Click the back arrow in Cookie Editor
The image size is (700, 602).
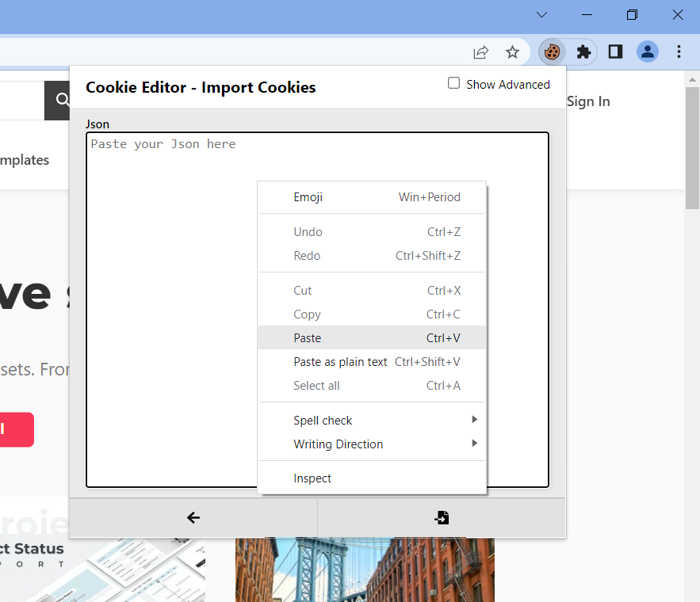coord(193,518)
